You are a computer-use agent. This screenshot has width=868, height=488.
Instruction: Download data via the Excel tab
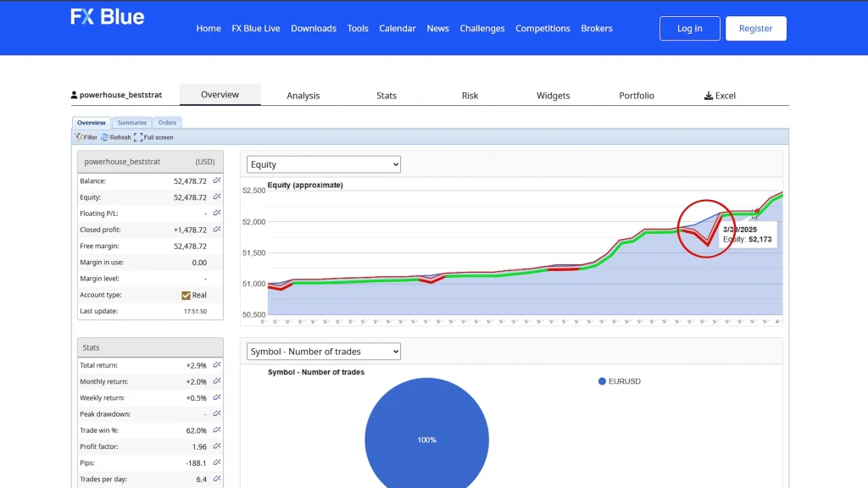720,96
